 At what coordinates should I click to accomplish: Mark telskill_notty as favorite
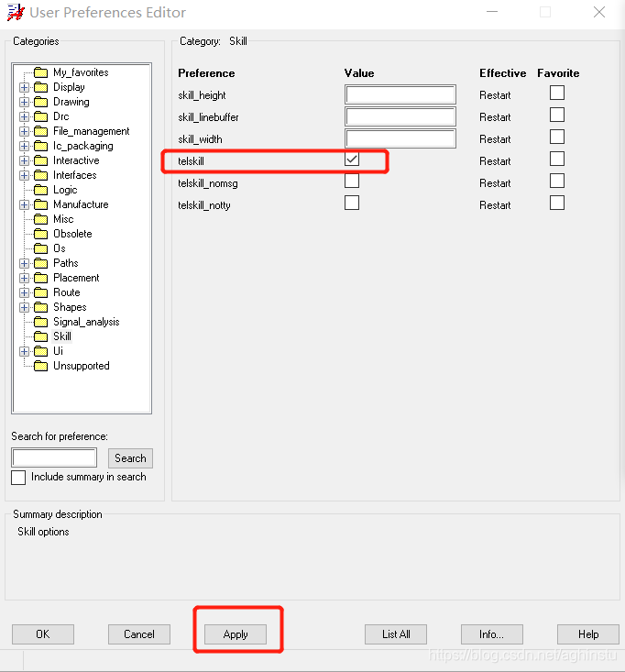pos(557,203)
